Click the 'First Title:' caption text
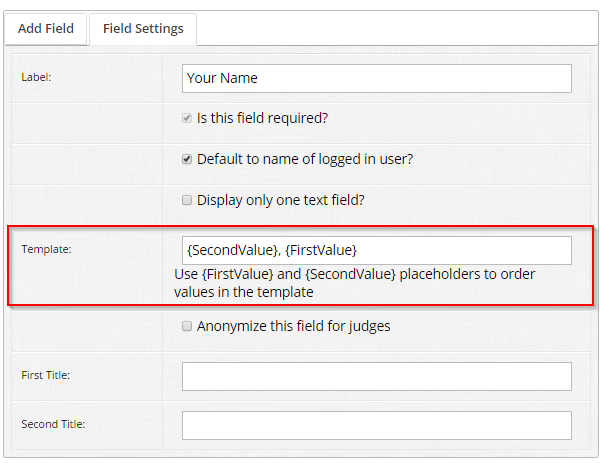 point(46,375)
